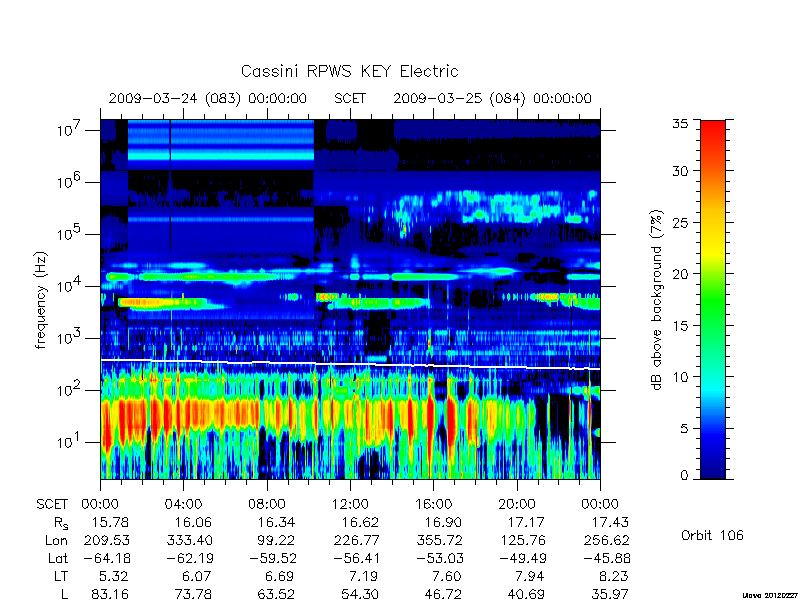
Task: Click the colorbar value '15'
Action: click(683, 326)
